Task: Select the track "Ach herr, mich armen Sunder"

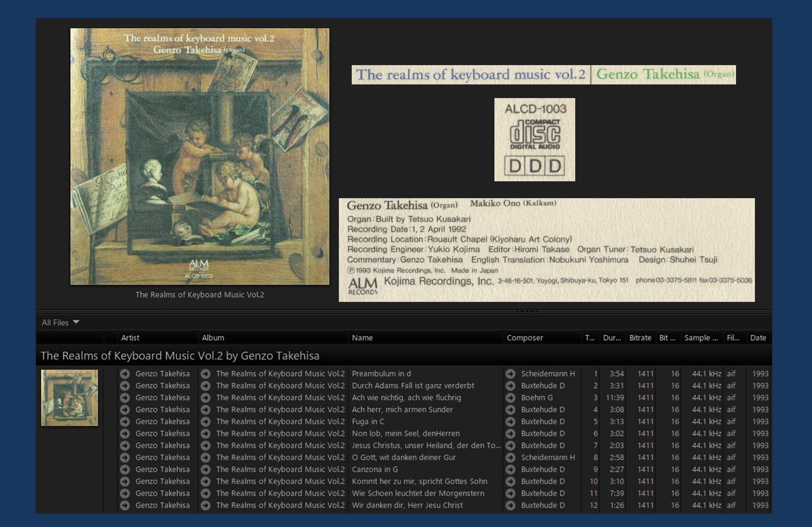Action: pyautogui.click(x=402, y=409)
